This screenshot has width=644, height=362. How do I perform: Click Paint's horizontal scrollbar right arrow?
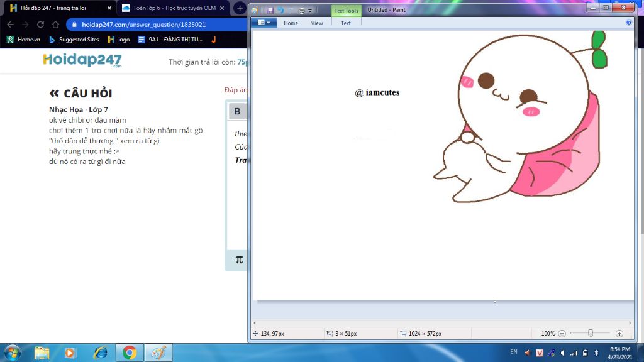coord(630,323)
